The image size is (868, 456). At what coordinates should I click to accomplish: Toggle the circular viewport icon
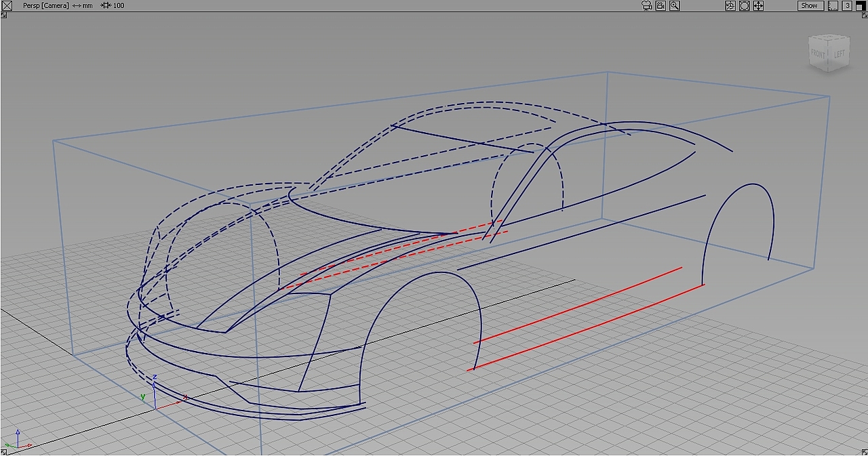coord(745,5)
